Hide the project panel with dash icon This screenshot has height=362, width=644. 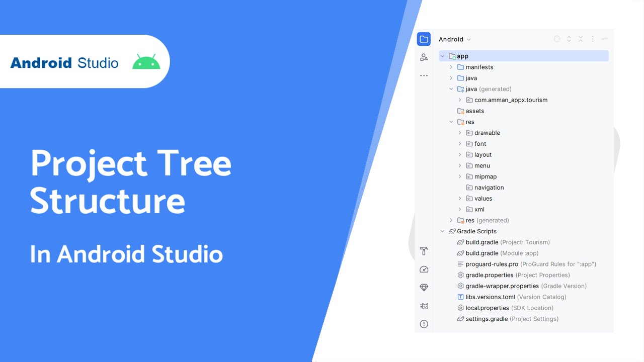click(x=605, y=39)
